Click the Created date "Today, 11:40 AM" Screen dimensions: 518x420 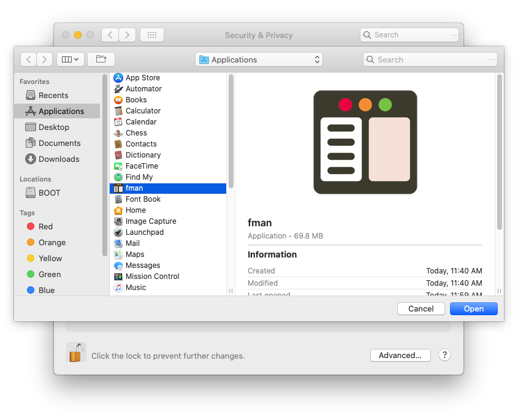pos(454,271)
